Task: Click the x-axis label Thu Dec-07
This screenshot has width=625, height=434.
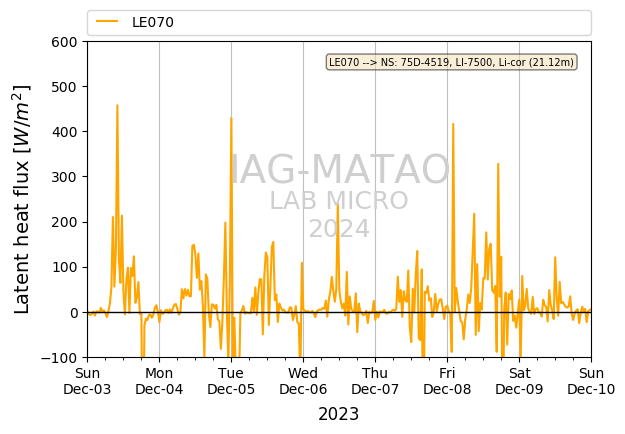Action: pyautogui.click(x=375, y=381)
